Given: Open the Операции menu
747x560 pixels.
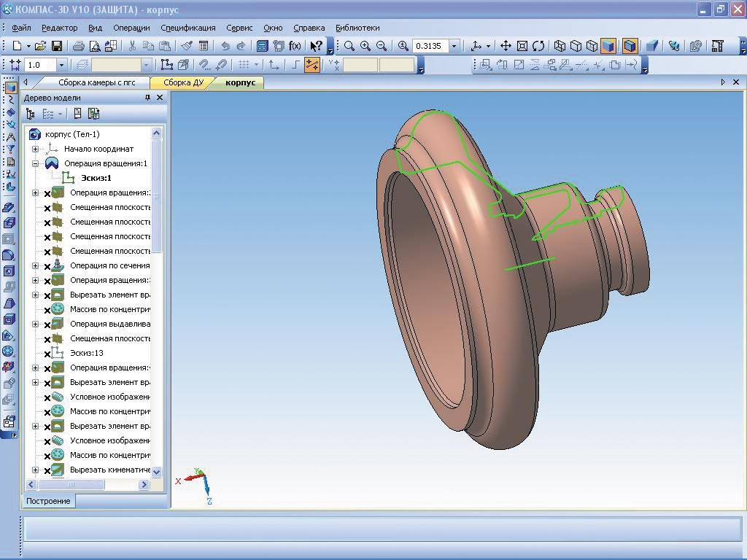Looking at the screenshot, I should 131,28.
